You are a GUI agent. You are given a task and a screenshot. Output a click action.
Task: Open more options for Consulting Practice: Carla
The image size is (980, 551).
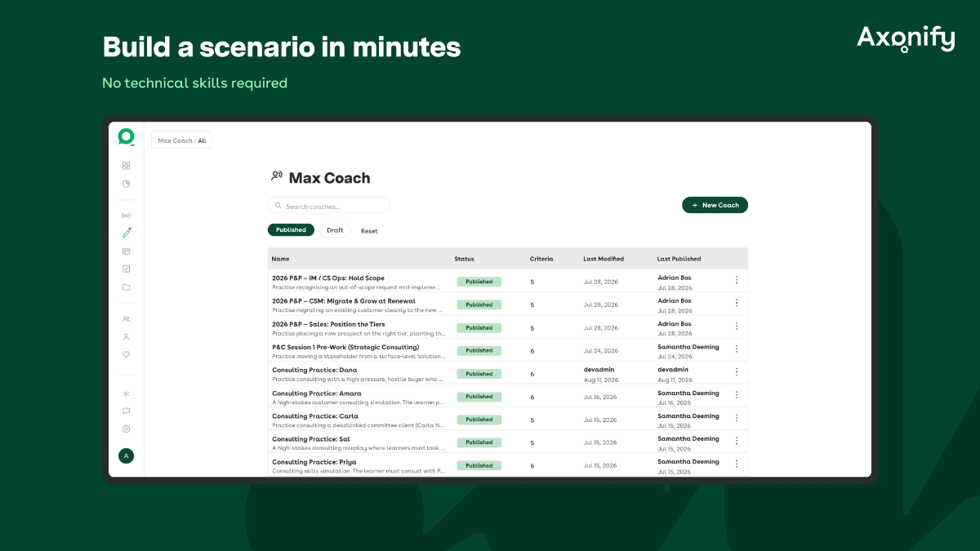click(736, 417)
